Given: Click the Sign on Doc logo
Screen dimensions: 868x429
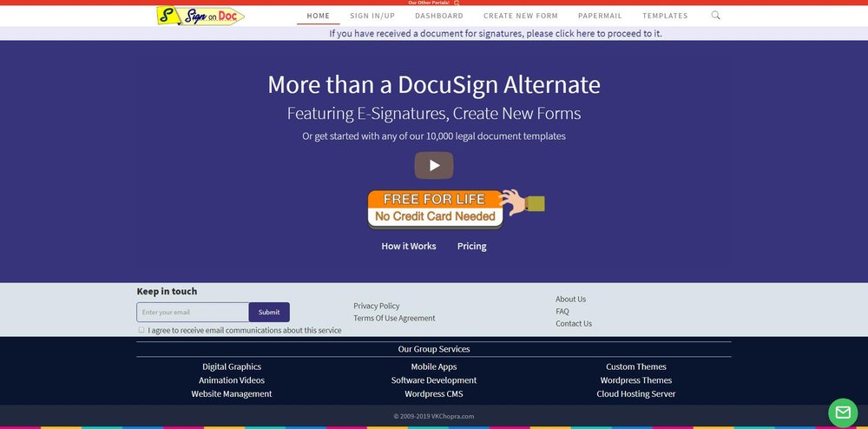Looking at the screenshot, I should [x=200, y=16].
